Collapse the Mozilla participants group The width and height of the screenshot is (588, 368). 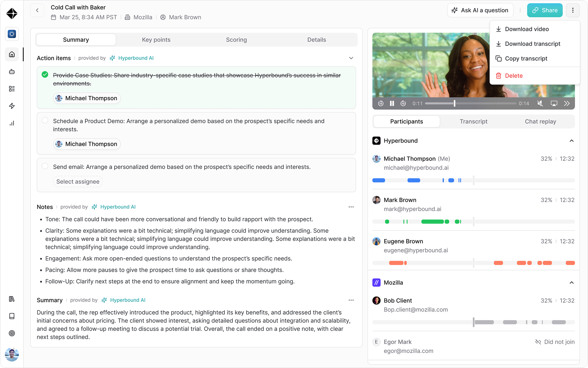click(572, 283)
